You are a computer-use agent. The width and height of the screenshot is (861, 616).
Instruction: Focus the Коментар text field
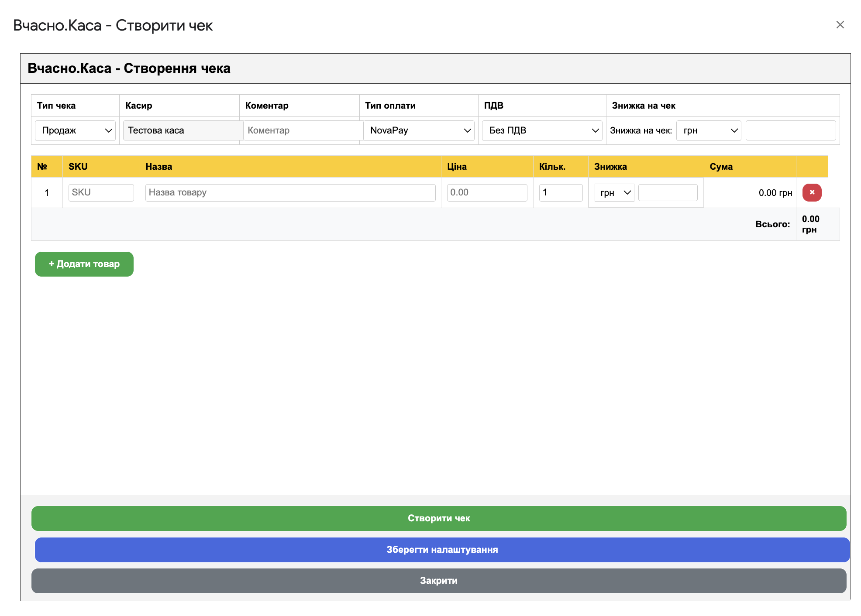pyautogui.click(x=302, y=130)
